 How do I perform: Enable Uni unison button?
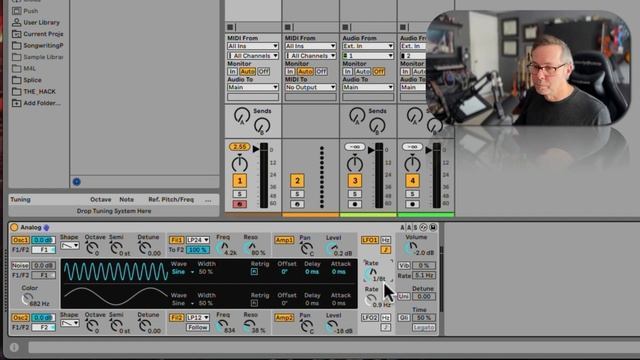point(404,296)
